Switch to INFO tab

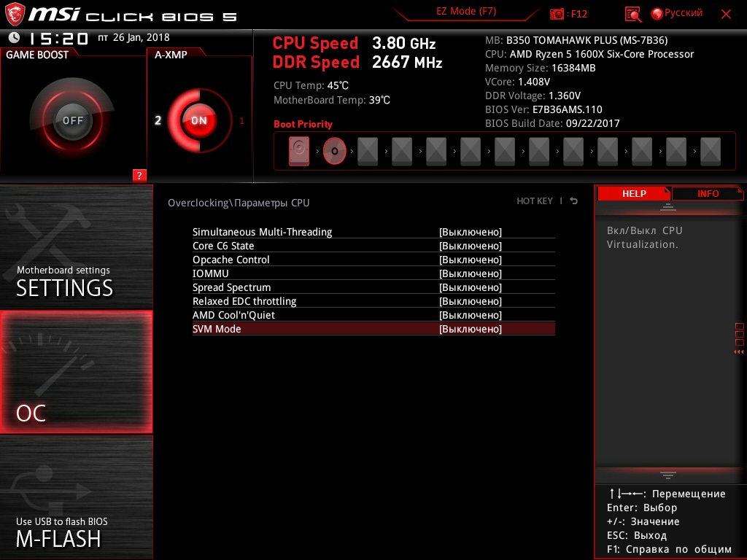708,194
